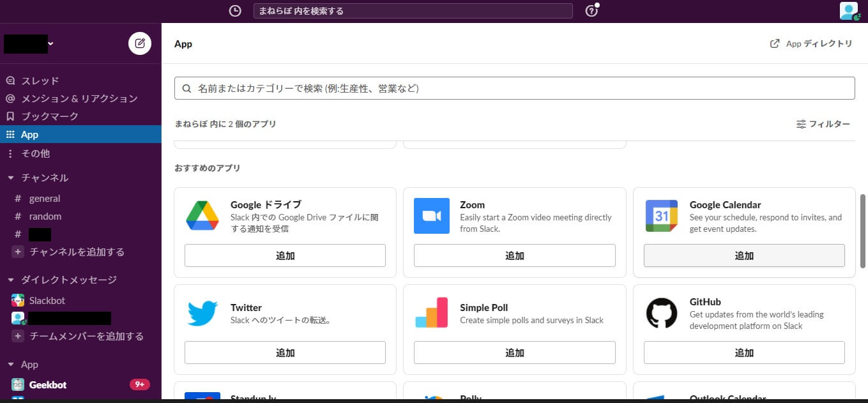Open the user profile avatar at top right
Viewport: 868px width, 403px height.
(x=849, y=11)
